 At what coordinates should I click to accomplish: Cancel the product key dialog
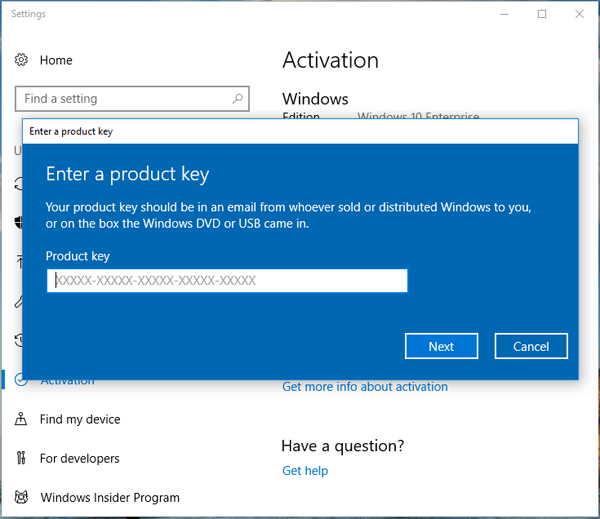pyautogui.click(x=531, y=346)
